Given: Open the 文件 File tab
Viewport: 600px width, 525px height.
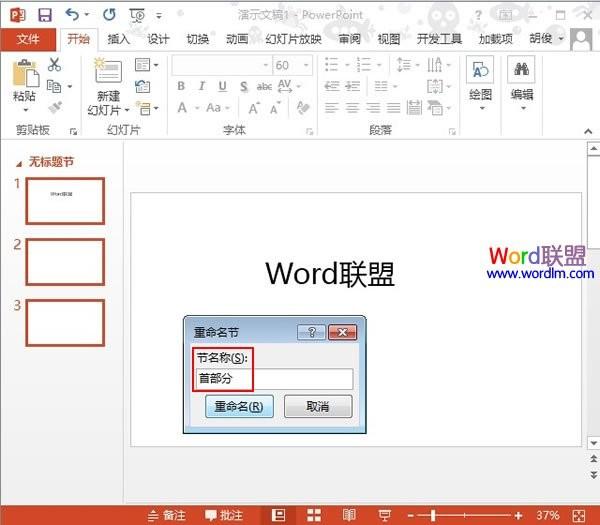Looking at the screenshot, I should coord(28,39).
